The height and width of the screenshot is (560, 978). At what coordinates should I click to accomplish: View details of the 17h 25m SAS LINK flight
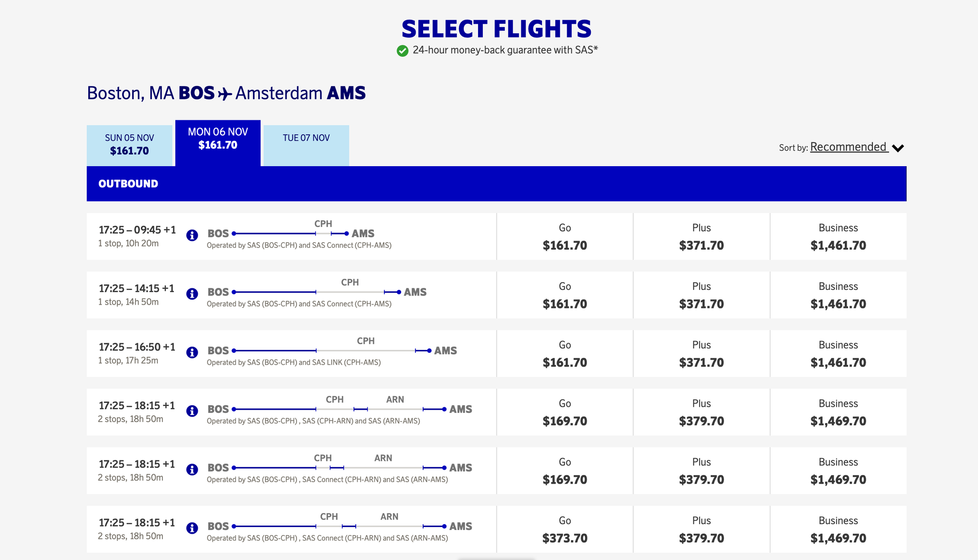tap(192, 353)
